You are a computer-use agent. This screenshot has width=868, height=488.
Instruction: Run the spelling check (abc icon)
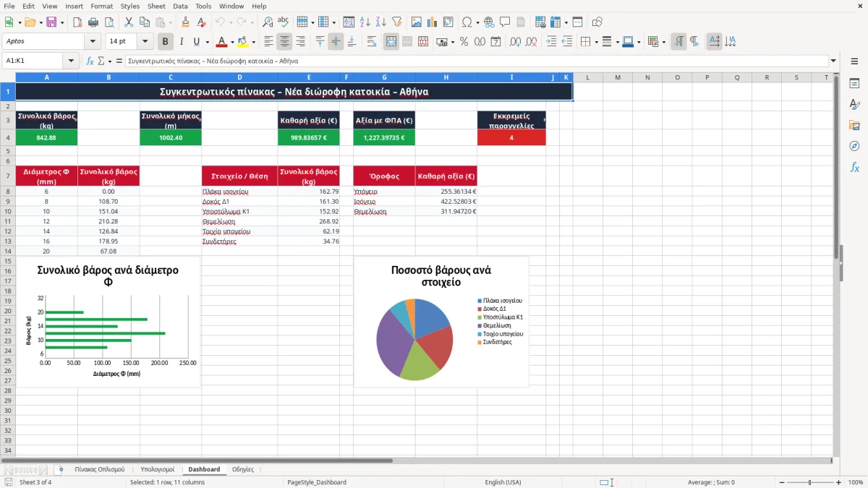click(283, 22)
